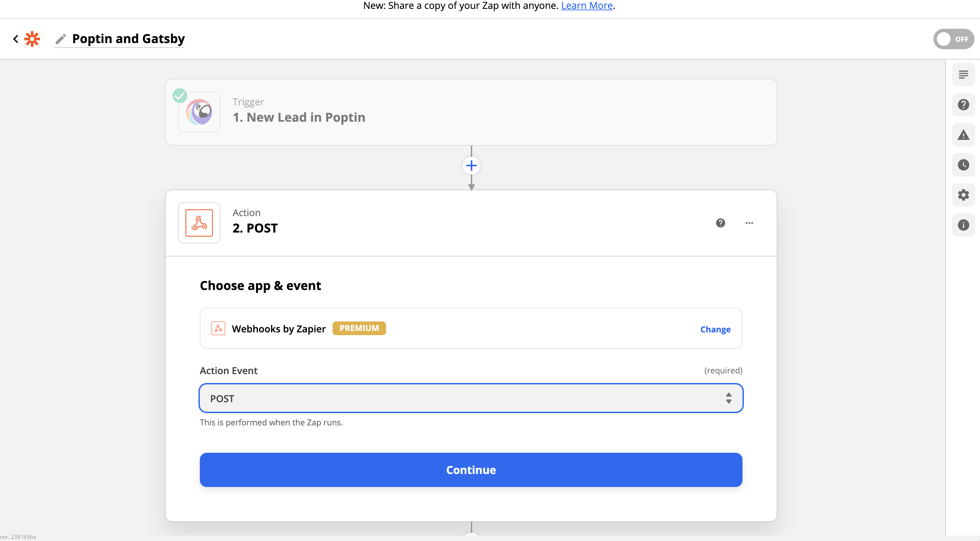Open the info icon in the right sidebar
Image resolution: width=980 pixels, height=541 pixels.
[963, 225]
